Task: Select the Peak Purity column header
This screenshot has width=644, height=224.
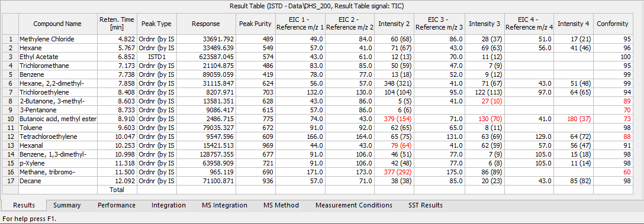Action: point(255,24)
